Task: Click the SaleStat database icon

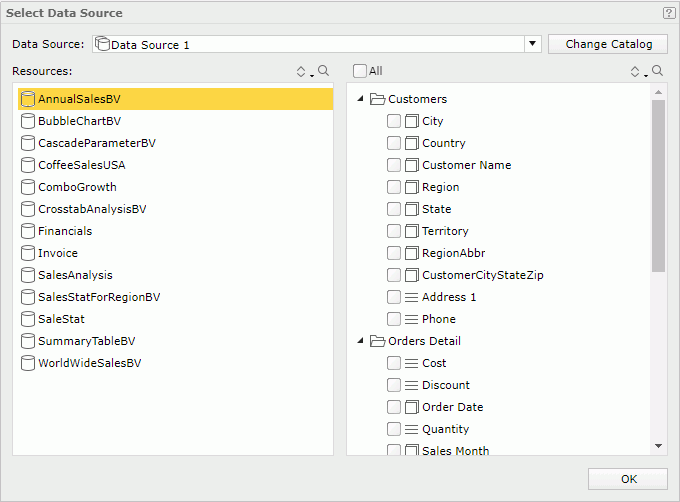Action: (28, 319)
